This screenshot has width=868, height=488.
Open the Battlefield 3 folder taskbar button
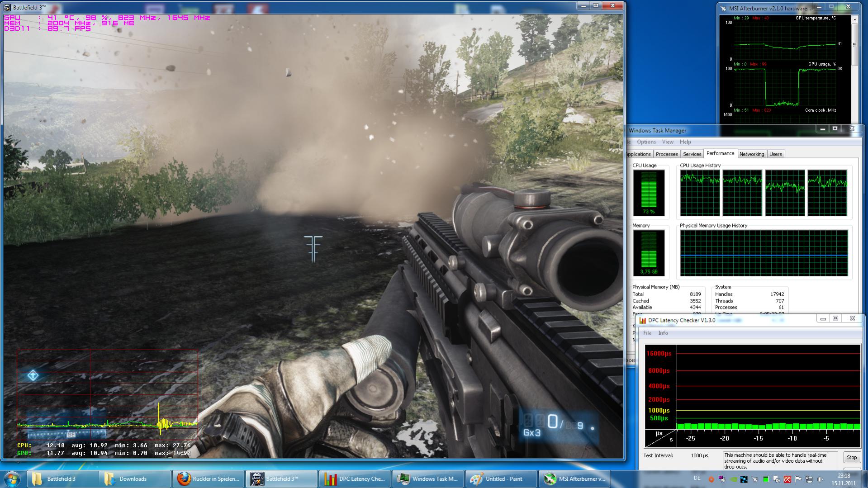coord(63,479)
